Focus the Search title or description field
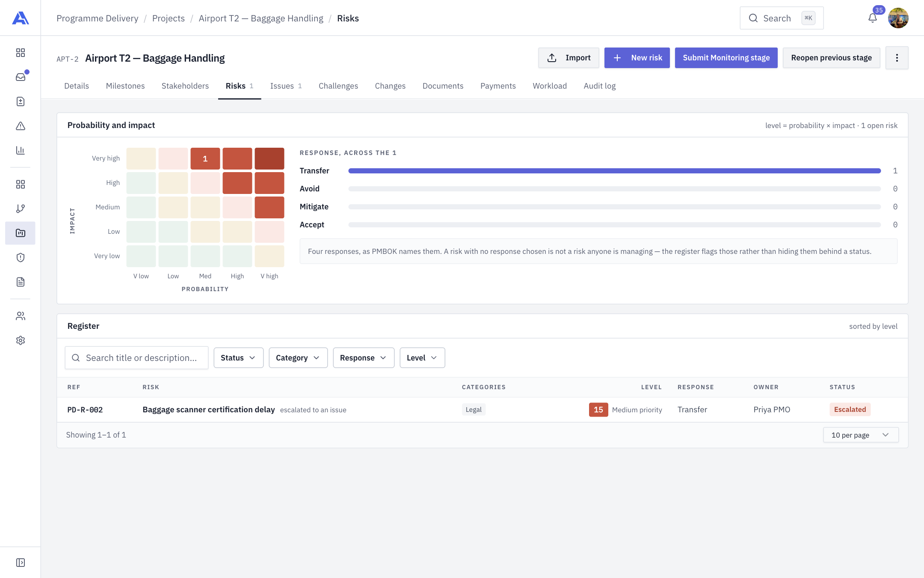The width and height of the screenshot is (924, 578). pos(136,358)
